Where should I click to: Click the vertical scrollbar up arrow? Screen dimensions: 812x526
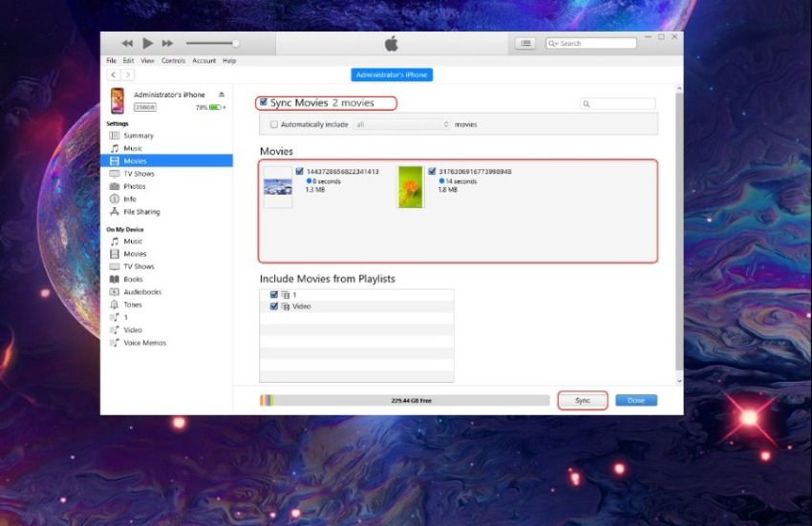[679, 89]
